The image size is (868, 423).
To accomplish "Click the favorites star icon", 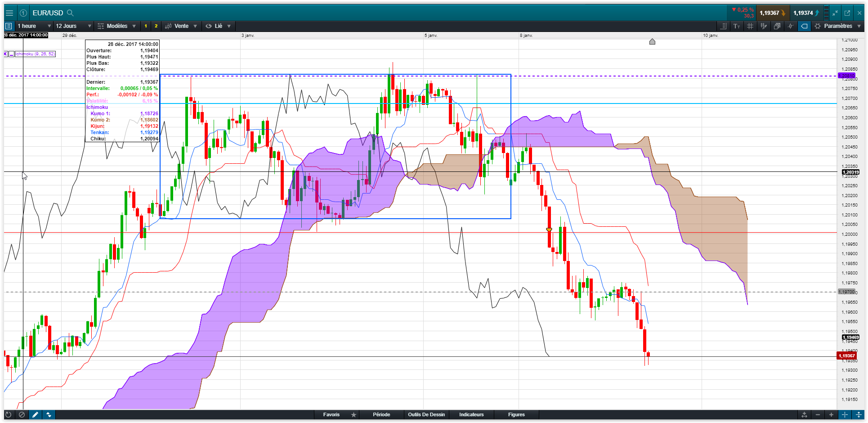I will click(354, 415).
